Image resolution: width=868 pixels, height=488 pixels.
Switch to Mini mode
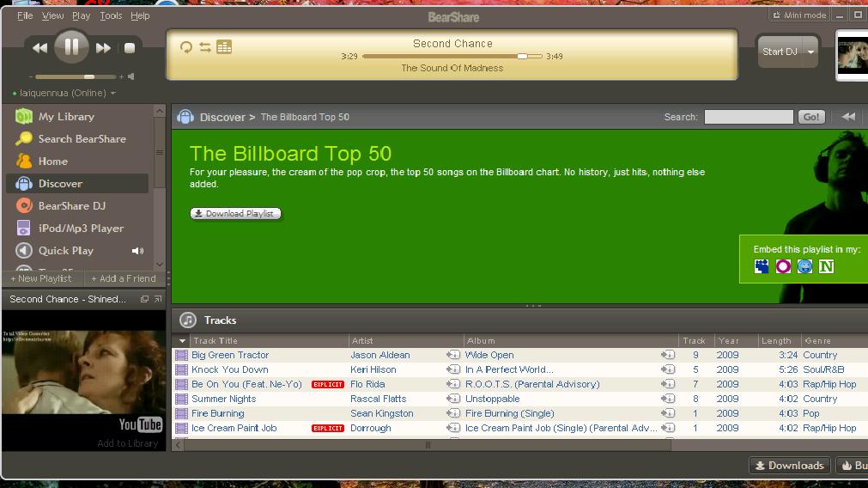[x=799, y=15]
